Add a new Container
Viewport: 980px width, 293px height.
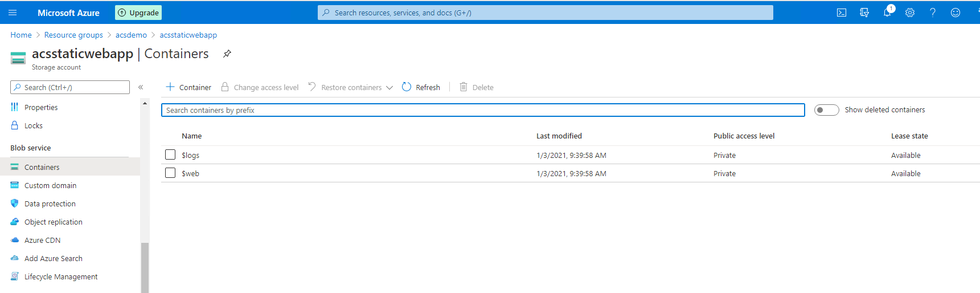click(188, 87)
